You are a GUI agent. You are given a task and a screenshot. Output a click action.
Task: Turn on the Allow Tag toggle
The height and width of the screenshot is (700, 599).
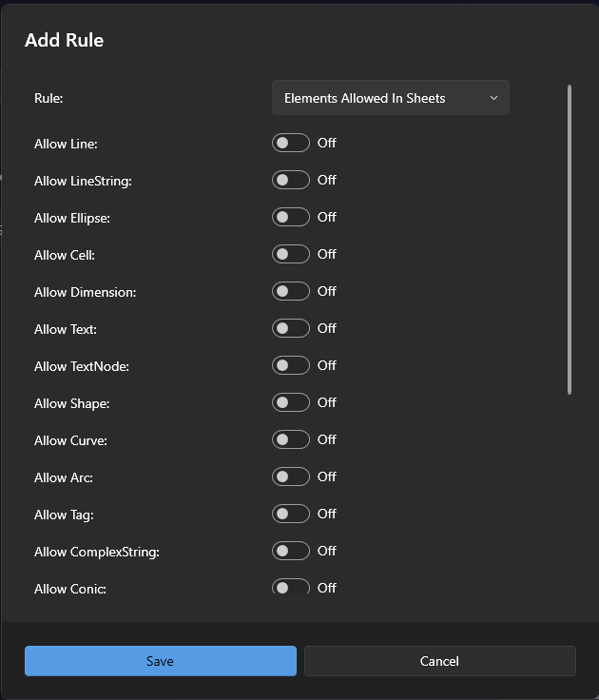[x=291, y=514]
